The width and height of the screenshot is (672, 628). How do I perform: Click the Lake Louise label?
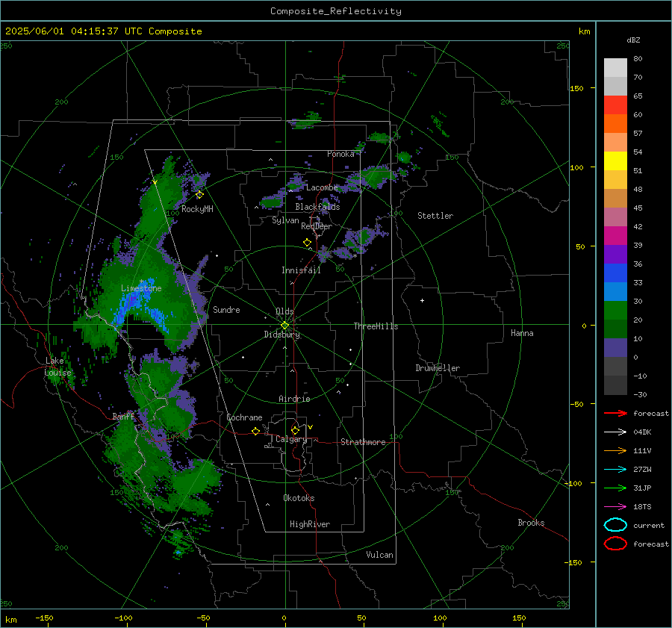click(x=57, y=367)
